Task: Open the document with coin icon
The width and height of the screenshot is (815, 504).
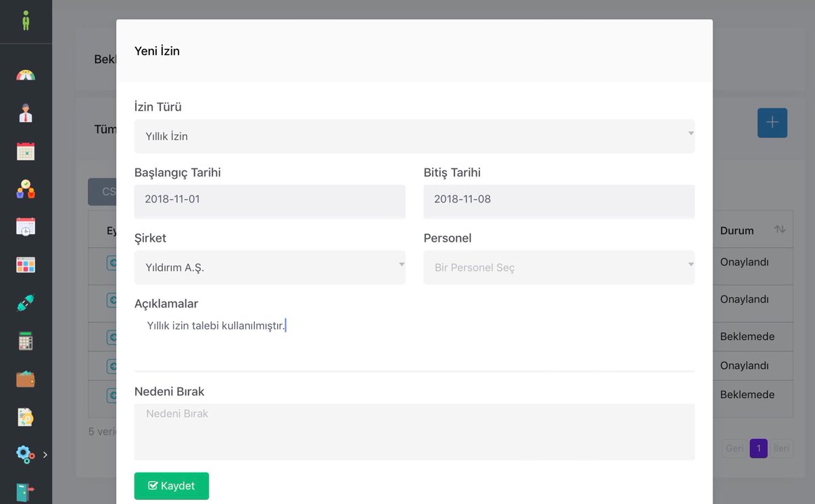Action: click(26, 417)
